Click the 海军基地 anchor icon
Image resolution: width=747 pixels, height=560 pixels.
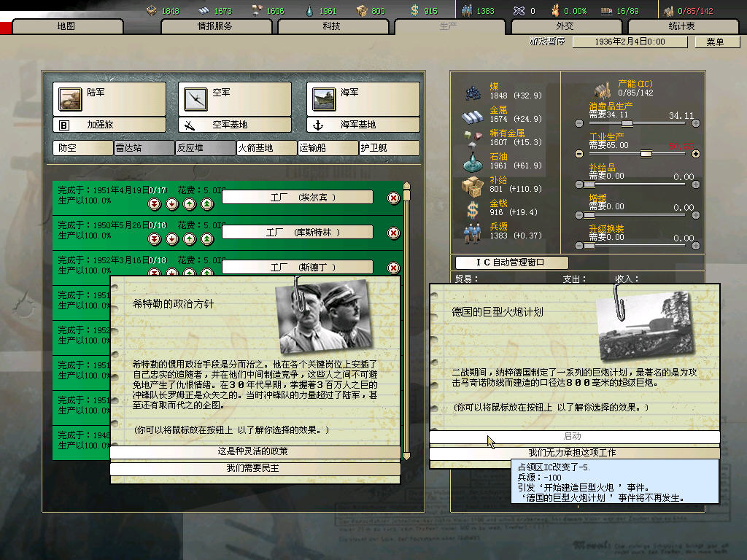coord(318,125)
